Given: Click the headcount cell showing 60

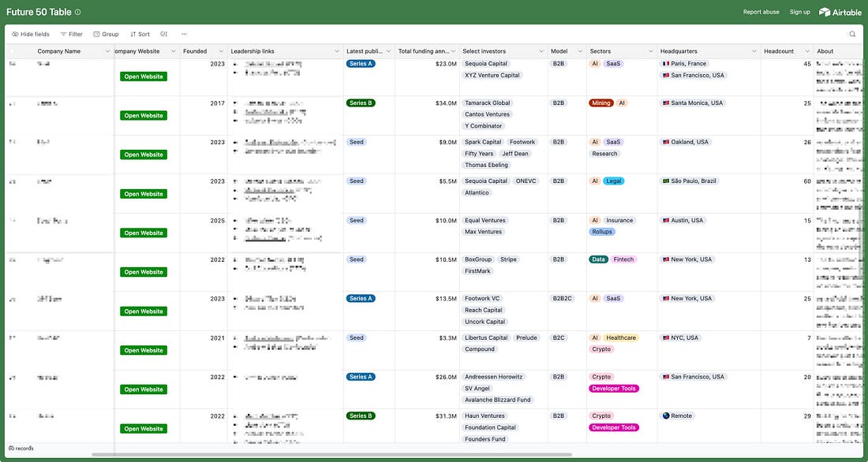Looking at the screenshot, I should coord(788,194).
